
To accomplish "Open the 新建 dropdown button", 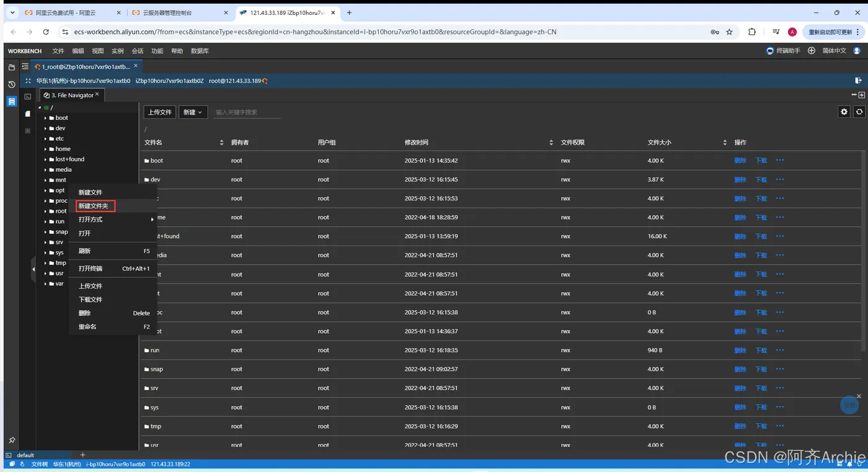I will point(193,112).
